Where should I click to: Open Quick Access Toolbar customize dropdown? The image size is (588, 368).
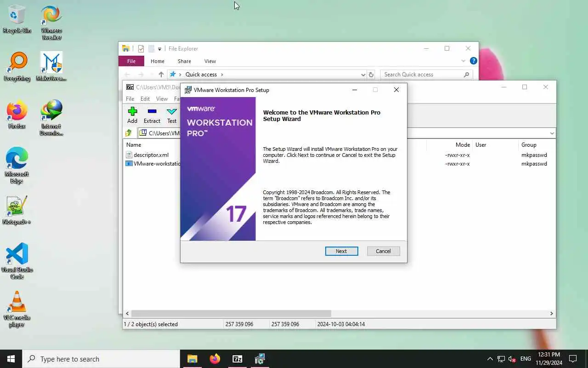(159, 49)
